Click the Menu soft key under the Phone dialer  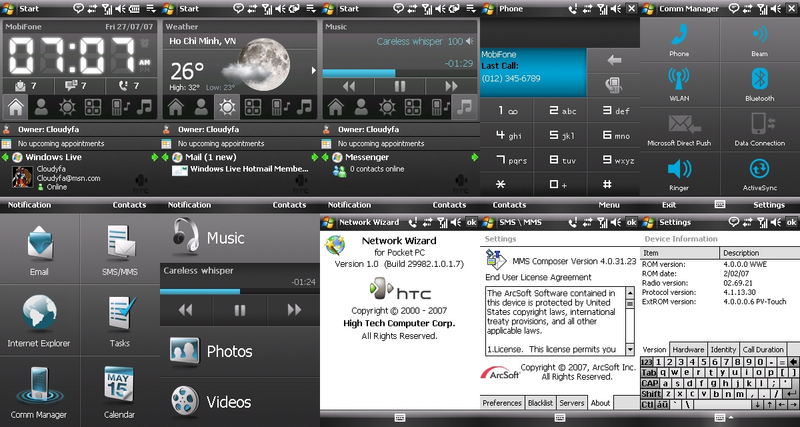[609, 205]
